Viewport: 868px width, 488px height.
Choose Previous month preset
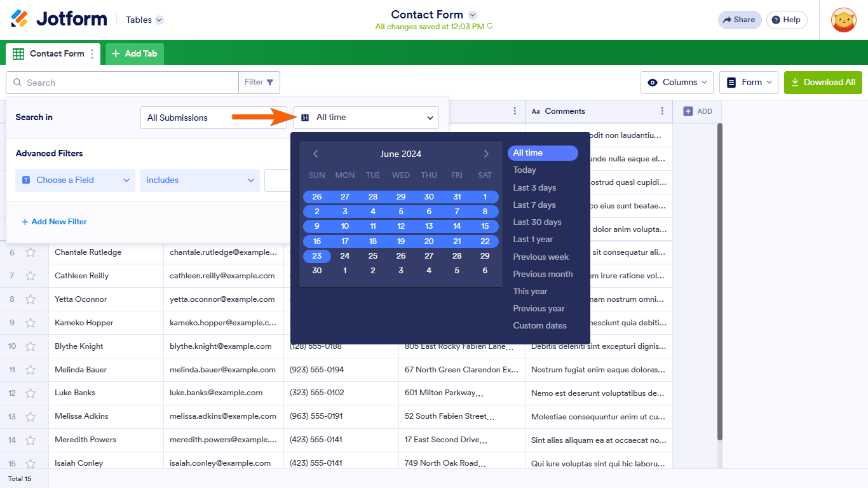pos(543,274)
